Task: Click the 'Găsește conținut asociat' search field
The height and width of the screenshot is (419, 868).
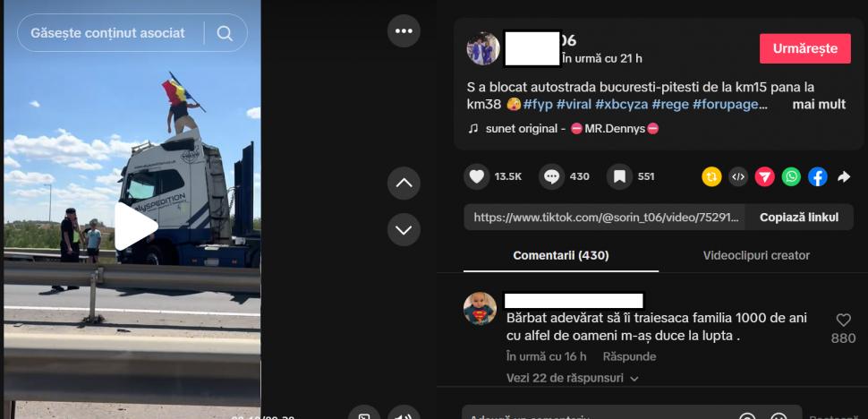Action: [107, 33]
